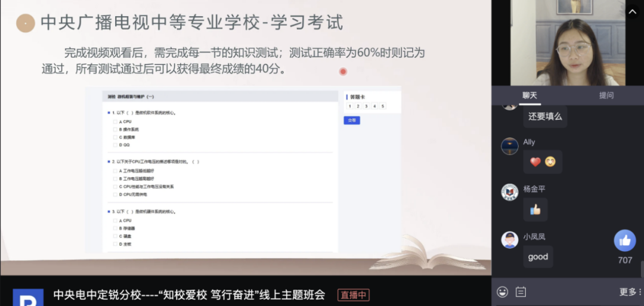This screenshot has width=644, height=306.
Task: Select the 聊天 tab
Action: pos(530,95)
